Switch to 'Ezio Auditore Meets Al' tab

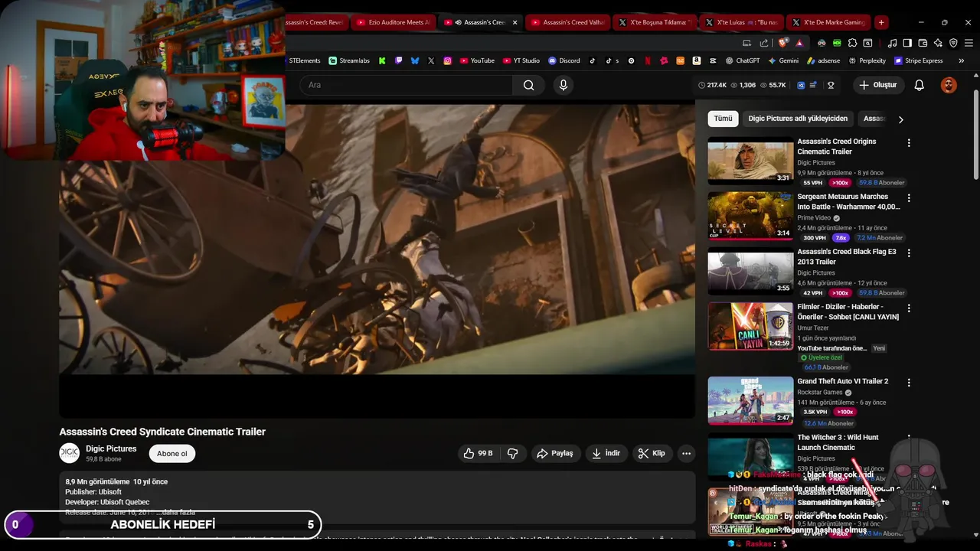coord(394,22)
